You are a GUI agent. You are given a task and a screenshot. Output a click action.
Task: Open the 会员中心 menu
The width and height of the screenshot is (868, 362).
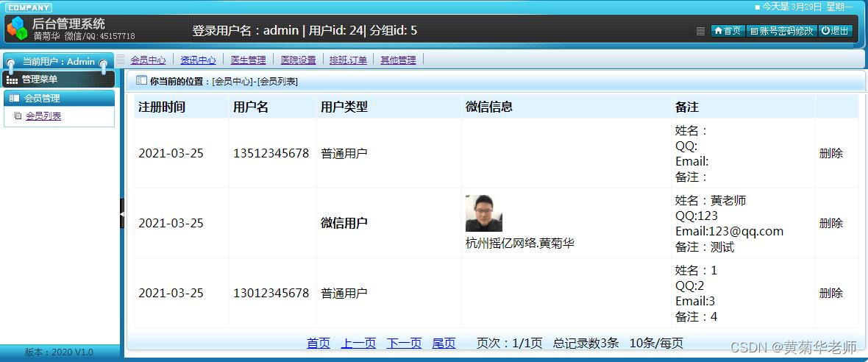tap(149, 60)
